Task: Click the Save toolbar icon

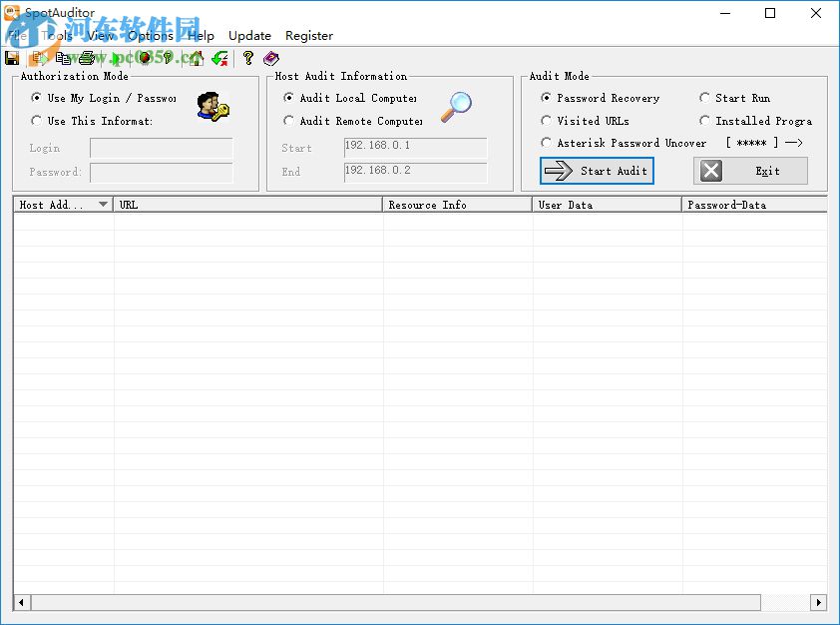Action: [11, 58]
